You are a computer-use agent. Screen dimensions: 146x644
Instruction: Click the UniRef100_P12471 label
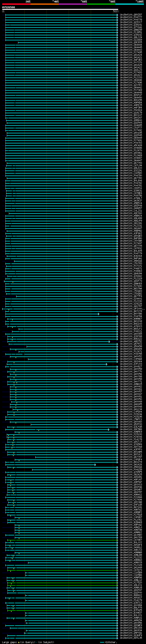pos(131,352)
